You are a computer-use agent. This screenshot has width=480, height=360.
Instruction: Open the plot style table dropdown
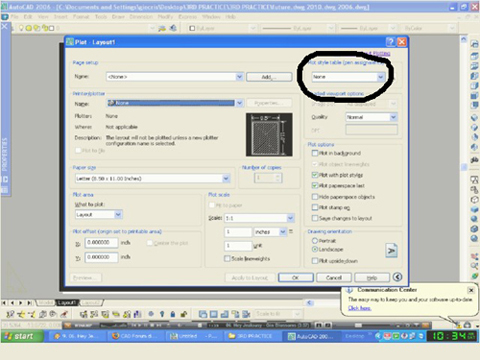[x=381, y=77]
